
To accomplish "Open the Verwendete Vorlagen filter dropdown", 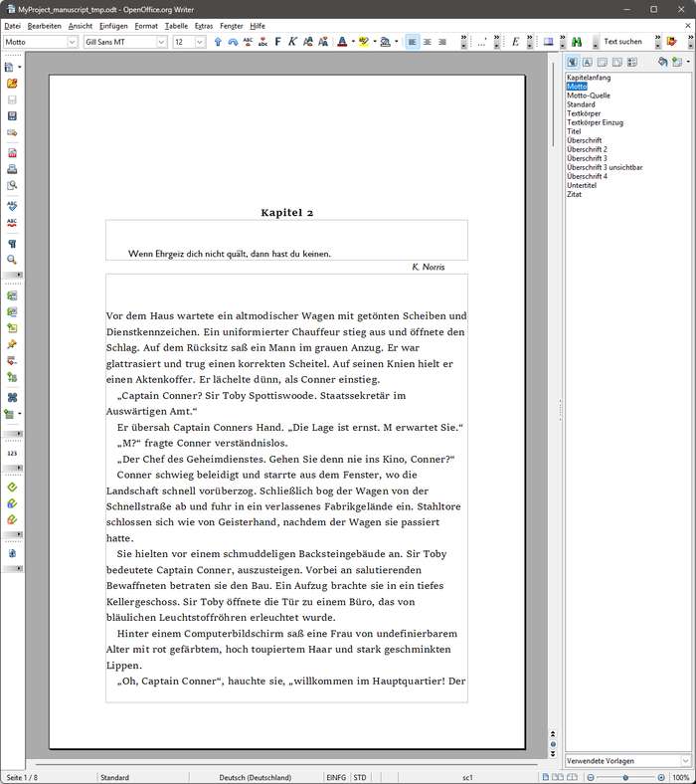I will (685, 760).
